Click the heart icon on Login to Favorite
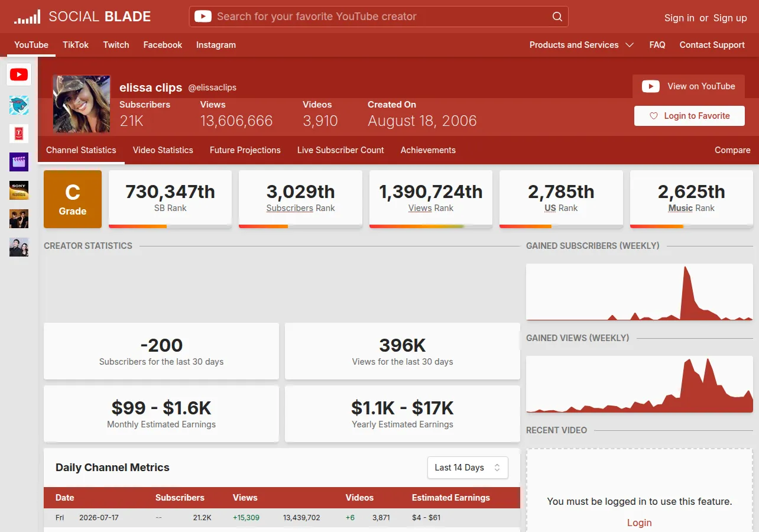This screenshot has height=532, width=759. tap(654, 116)
